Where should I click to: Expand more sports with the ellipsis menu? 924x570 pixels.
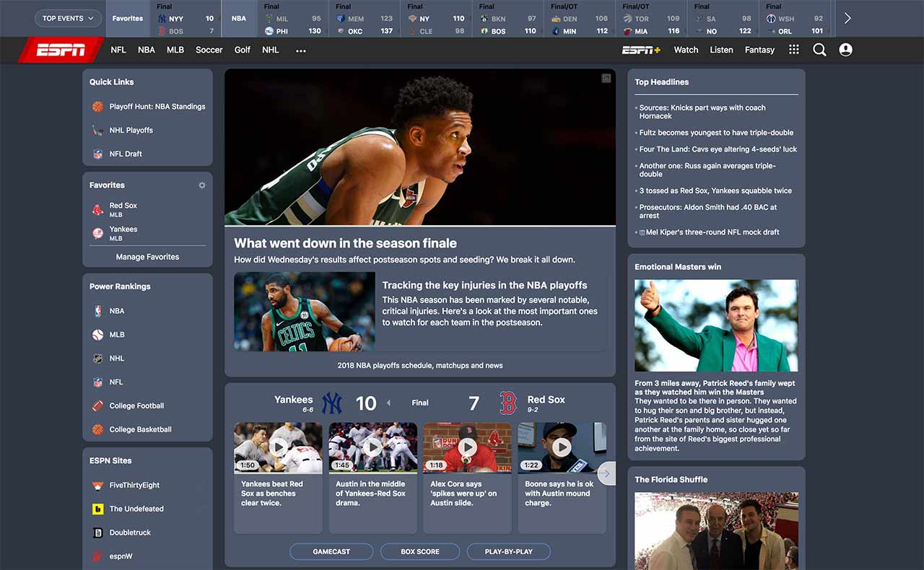(301, 51)
